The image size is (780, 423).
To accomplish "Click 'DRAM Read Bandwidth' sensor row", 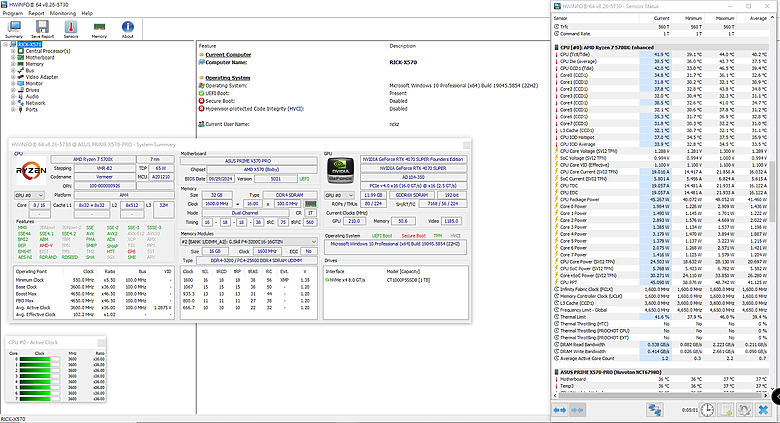I will tap(661, 344).
